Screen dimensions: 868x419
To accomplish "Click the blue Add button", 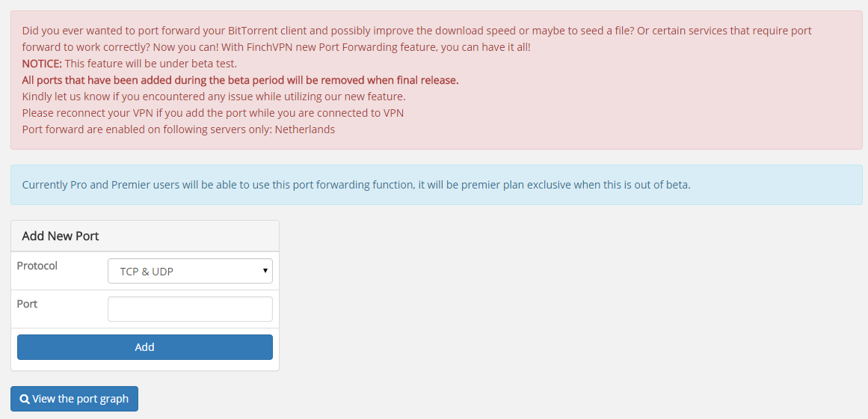I will [144, 347].
